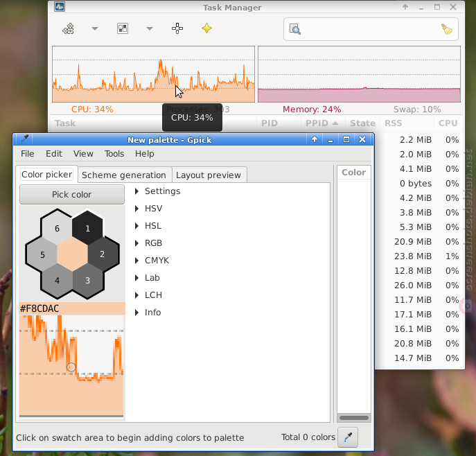Image resolution: width=476 pixels, height=456 pixels.
Task: Click the memory usage graph in Task Manager
Action: tap(359, 74)
